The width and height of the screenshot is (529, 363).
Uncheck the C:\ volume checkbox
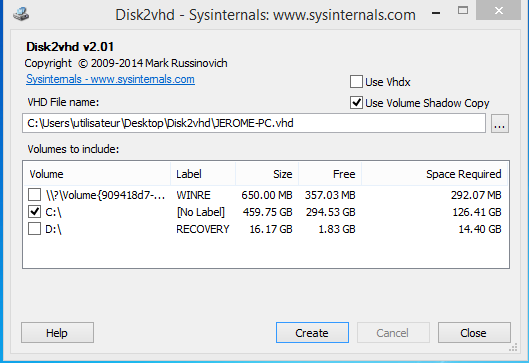[34, 212]
